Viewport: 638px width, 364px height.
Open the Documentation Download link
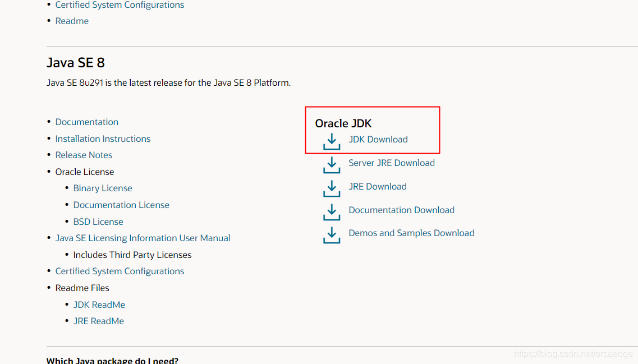pyautogui.click(x=402, y=210)
